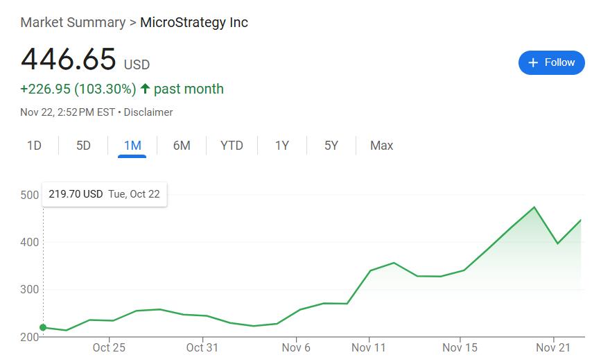View the 1Y price history

point(281,146)
